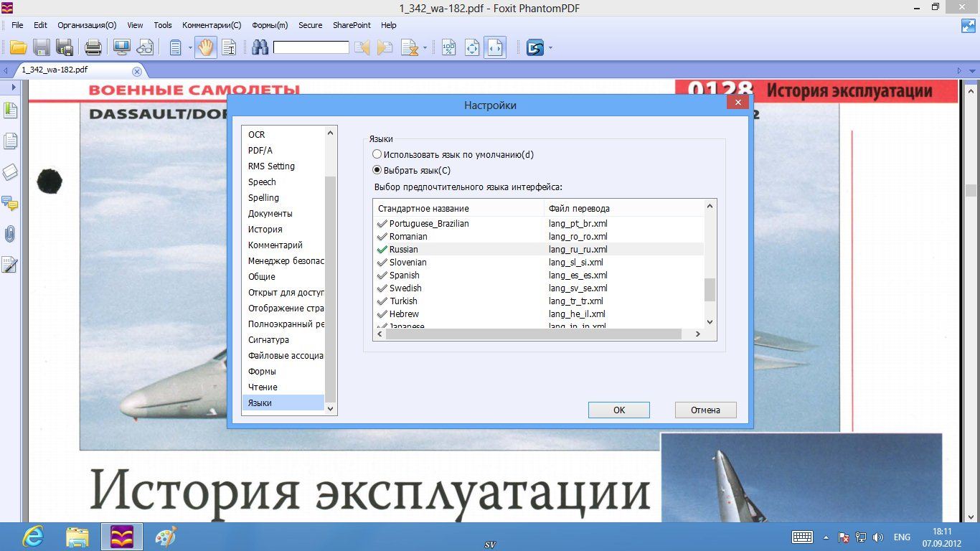Open dropdown arrow next to the hourglass search icon
The image size is (980, 551).
tap(425, 48)
